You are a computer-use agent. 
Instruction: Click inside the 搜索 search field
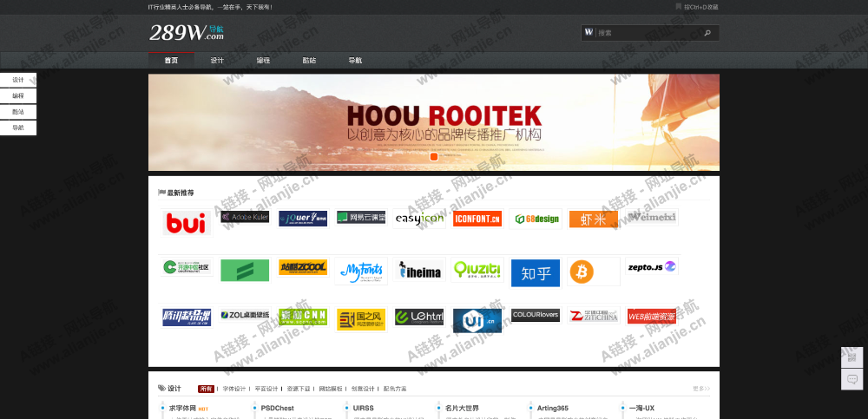click(x=647, y=33)
